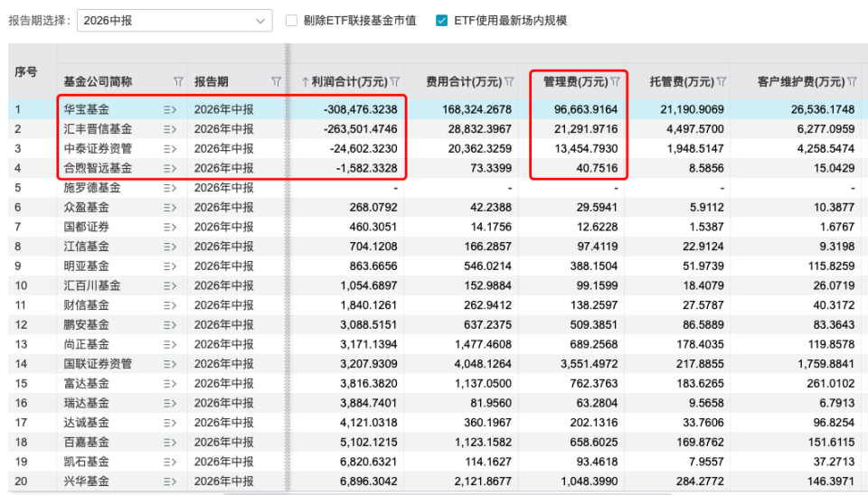Image resolution: width=868 pixels, height=495 pixels.
Task: Open detail arrow icon for 汇百川基金
Action: (x=170, y=286)
